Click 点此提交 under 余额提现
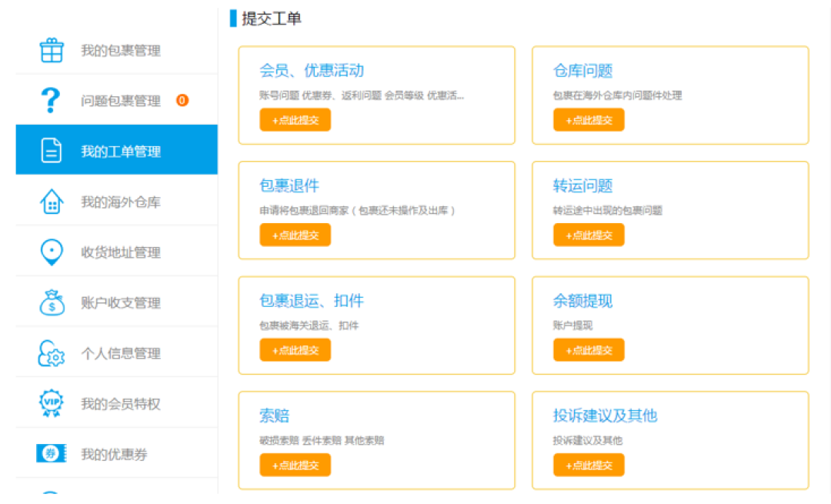This screenshot has width=831, height=504. coord(589,350)
